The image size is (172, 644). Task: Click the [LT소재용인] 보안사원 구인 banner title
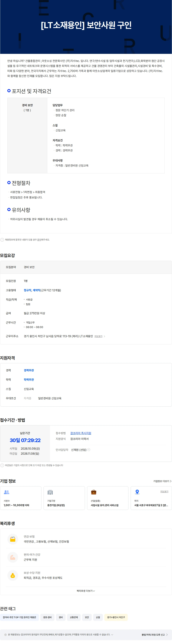(86, 25)
